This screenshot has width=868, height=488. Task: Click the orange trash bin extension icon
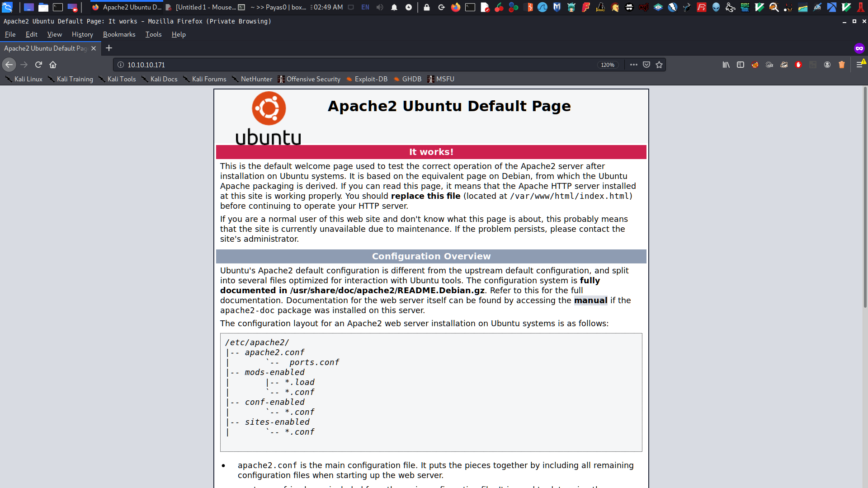click(842, 65)
